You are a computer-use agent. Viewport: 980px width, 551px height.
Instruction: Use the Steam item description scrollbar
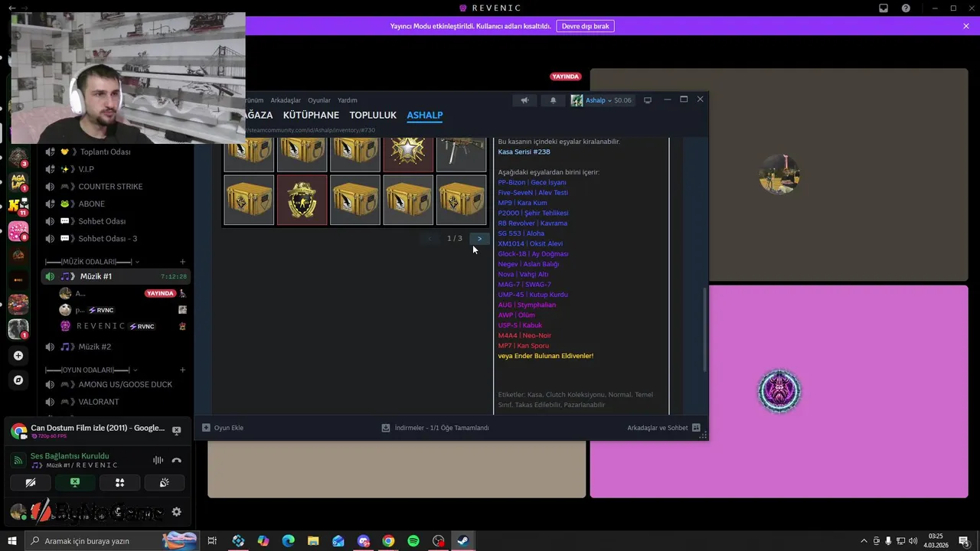[705, 330]
